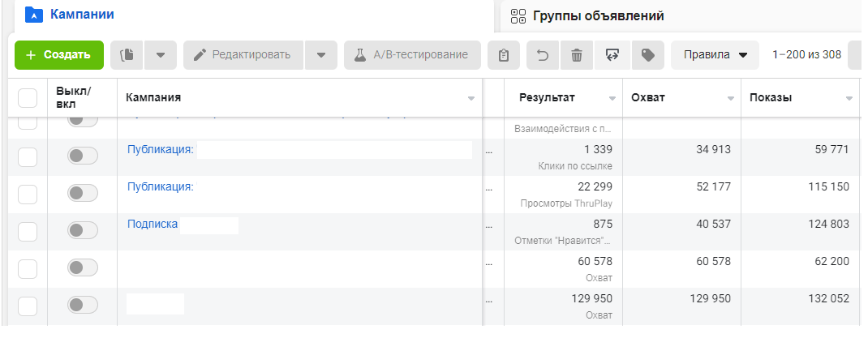Toggle campaign switch in 1 339 row
This screenshot has width=868, height=338.
83,156
